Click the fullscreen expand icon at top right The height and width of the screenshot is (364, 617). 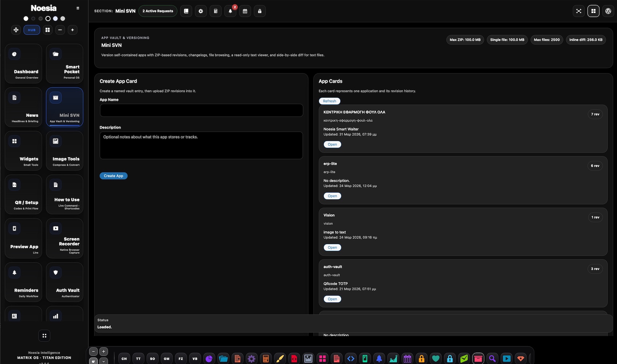(x=579, y=11)
